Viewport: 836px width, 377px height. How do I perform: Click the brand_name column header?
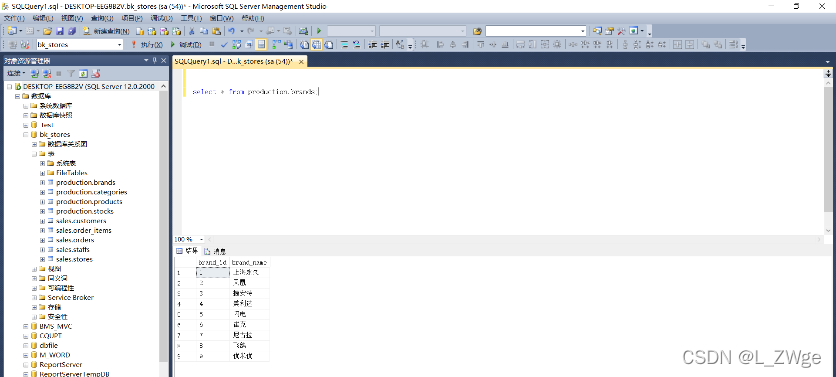[250, 263]
